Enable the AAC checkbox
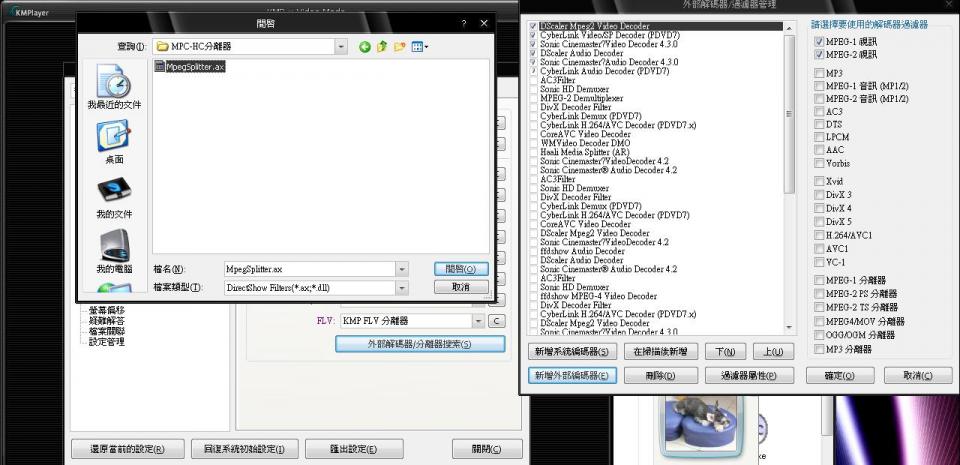The image size is (960, 465). click(819, 150)
